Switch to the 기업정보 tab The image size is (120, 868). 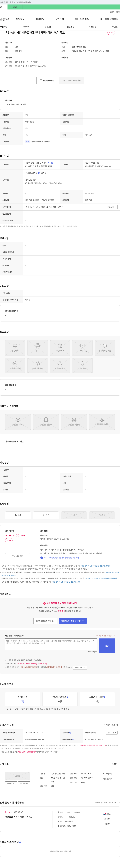point(115,27)
